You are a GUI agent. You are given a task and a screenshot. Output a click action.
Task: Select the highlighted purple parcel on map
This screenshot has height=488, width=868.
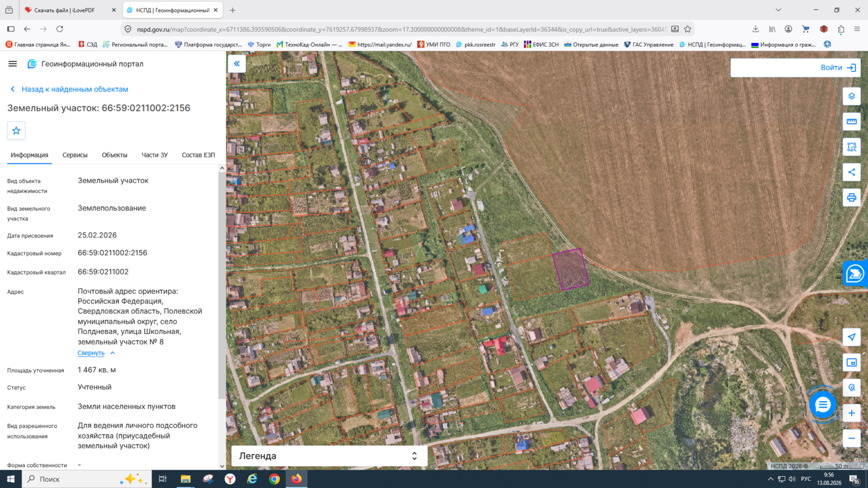pos(570,270)
